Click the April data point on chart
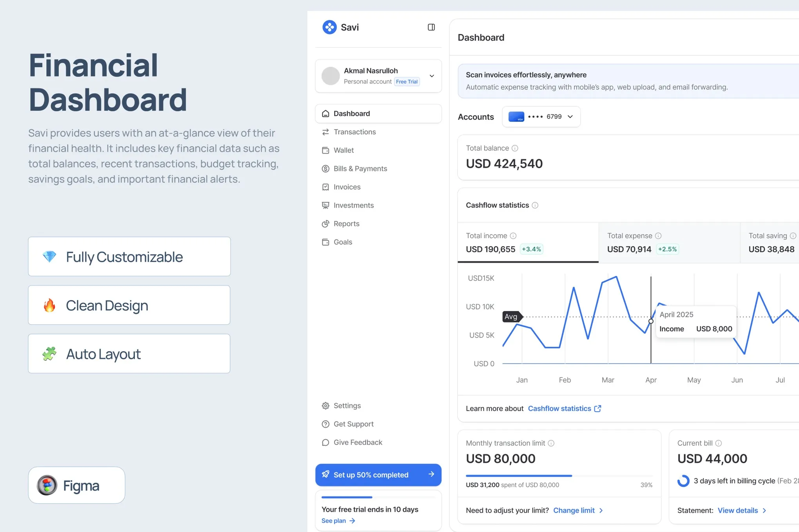This screenshot has height=532, width=799. tap(651, 321)
